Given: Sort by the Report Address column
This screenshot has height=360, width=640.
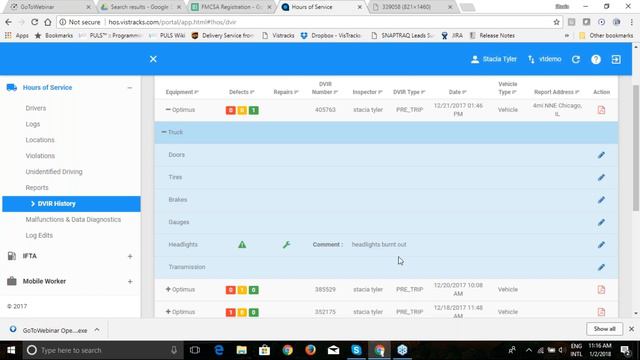Looking at the screenshot, I should [x=557, y=92].
